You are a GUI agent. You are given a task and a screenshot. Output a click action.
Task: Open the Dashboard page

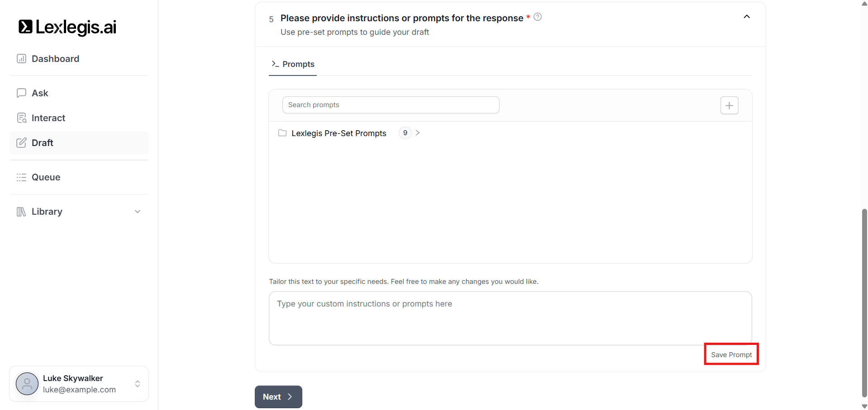click(x=55, y=59)
